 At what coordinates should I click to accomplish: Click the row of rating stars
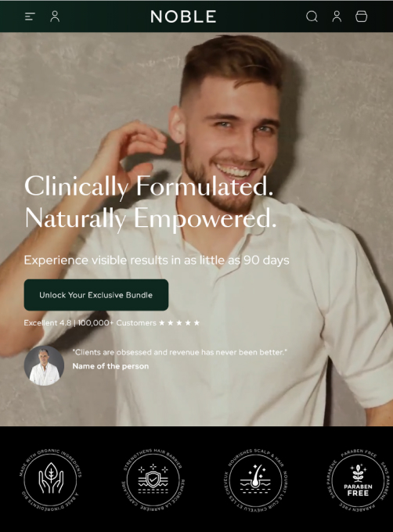click(179, 322)
